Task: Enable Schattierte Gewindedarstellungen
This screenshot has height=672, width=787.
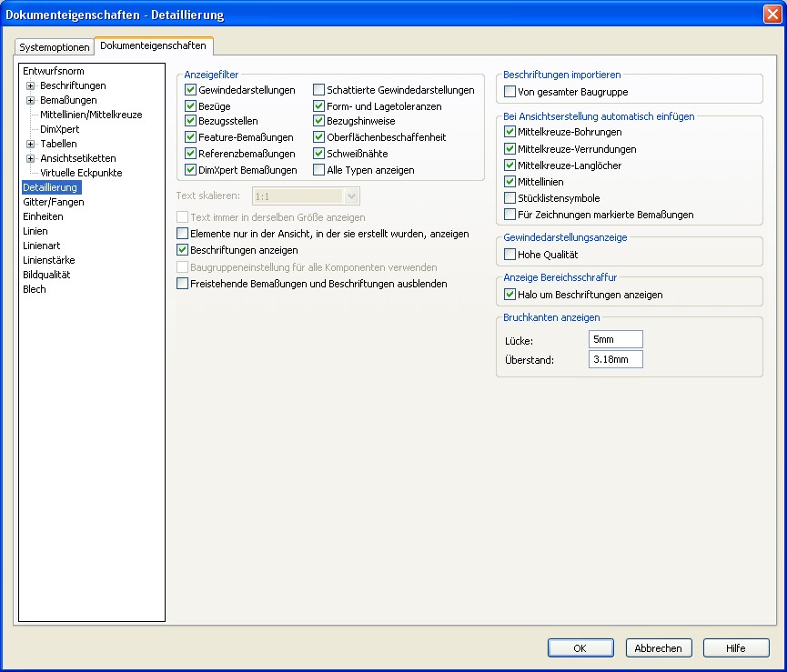Action: click(318, 90)
